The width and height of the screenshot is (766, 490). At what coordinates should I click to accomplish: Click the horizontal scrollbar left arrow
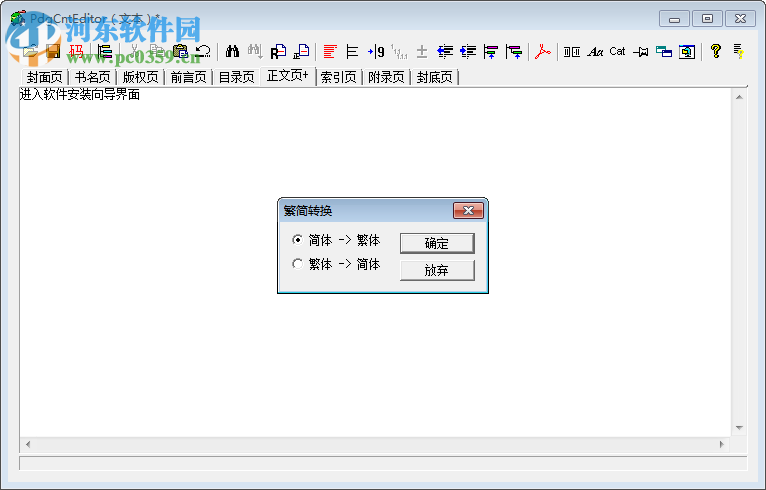tap(28, 444)
